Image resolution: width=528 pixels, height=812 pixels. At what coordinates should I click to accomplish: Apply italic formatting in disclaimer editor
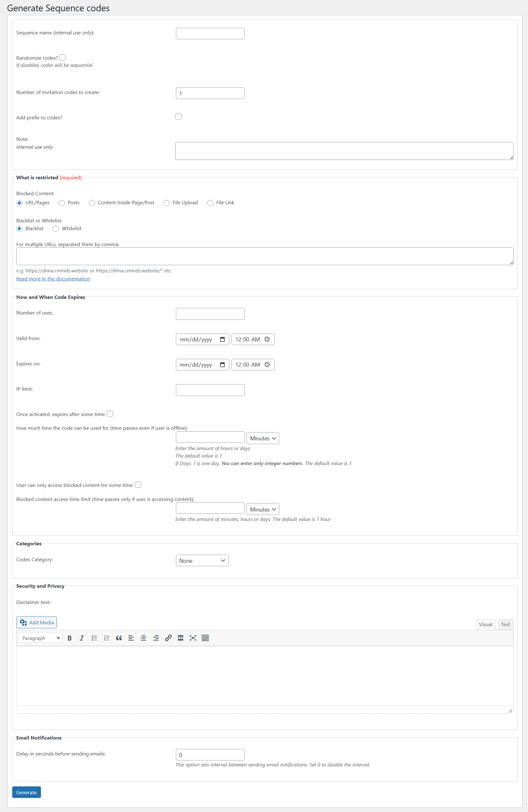(x=82, y=638)
